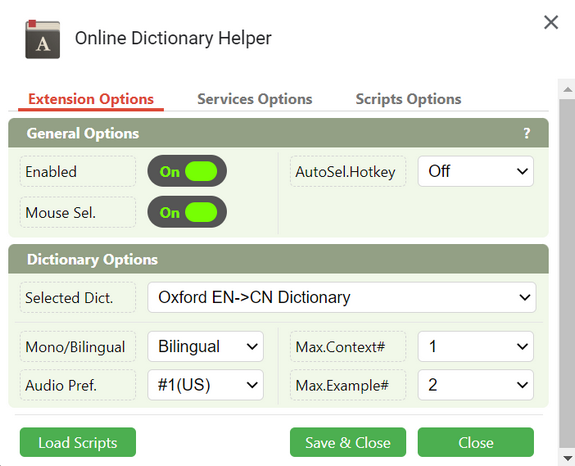Click the Load Scripts button
The image size is (575, 466).
[x=78, y=442]
